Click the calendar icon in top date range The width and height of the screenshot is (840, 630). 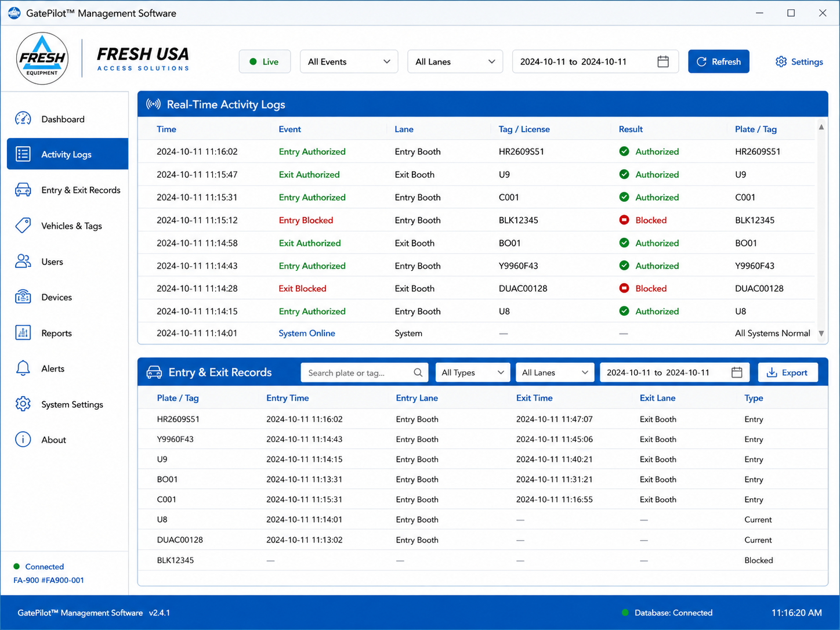[663, 61]
